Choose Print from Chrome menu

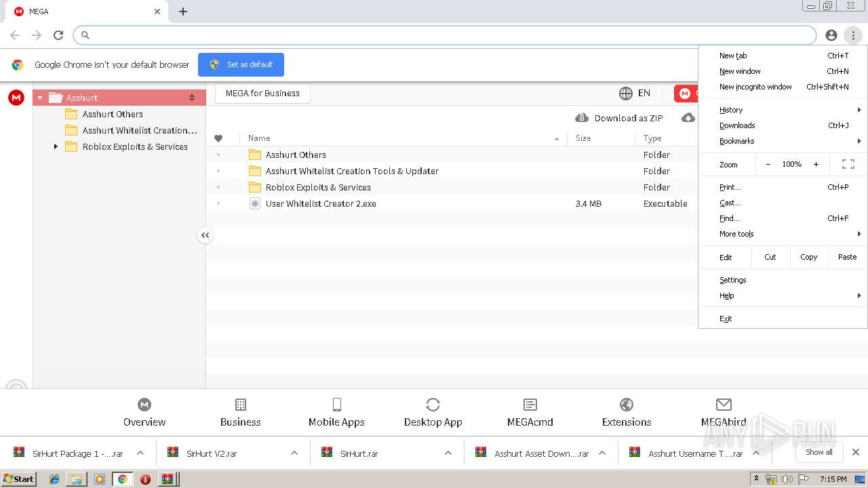[783, 187]
